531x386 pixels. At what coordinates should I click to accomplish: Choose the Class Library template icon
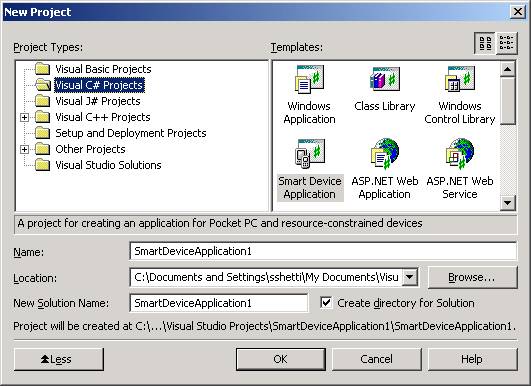tap(385, 79)
